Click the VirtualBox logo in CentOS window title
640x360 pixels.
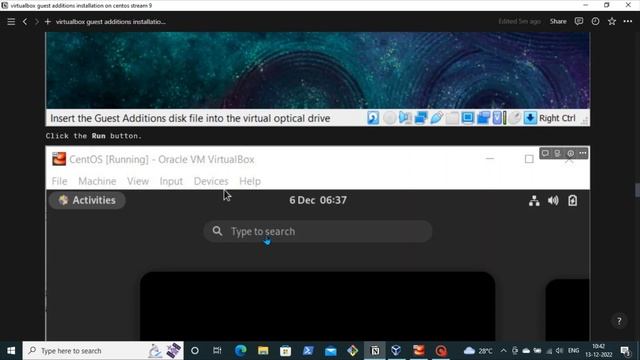coord(59,159)
